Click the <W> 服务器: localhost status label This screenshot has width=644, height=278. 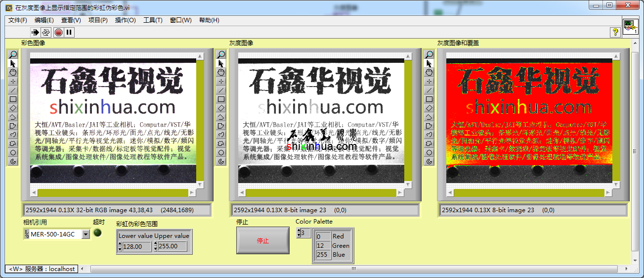(41, 269)
